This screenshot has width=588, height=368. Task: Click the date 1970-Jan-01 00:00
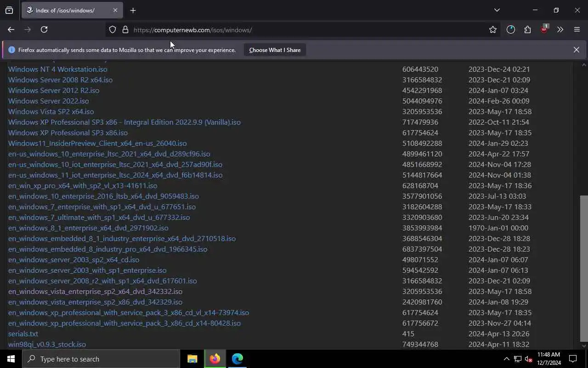(498, 228)
